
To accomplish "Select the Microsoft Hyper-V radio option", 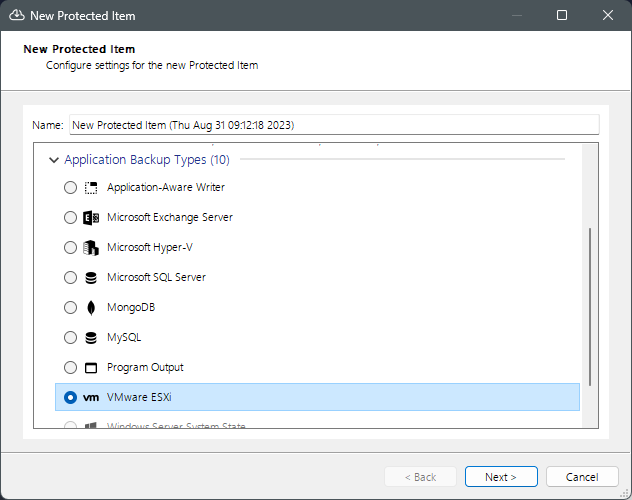I will 70,247.
